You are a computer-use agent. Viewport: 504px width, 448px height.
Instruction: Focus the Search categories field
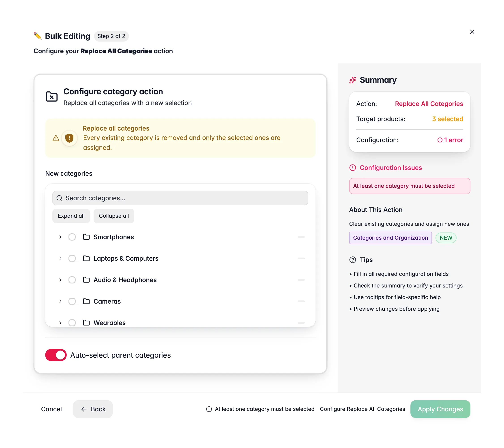click(x=180, y=198)
